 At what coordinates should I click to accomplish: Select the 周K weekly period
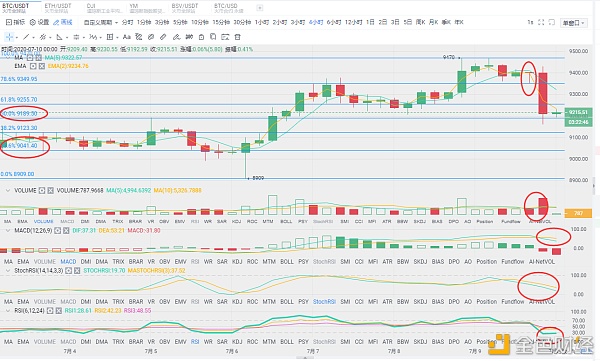421,22
